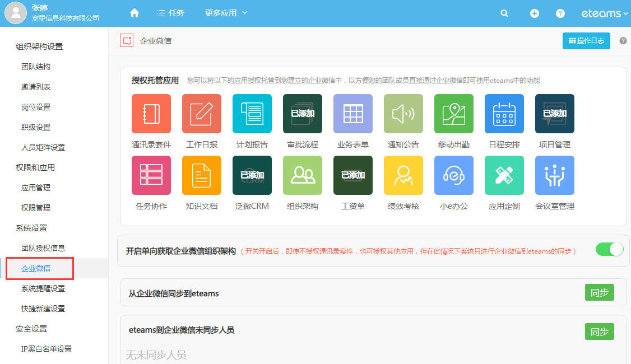Click the user avatar picture
The width and height of the screenshot is (631, 364).
pyautogui.click(x=16, y=13)
